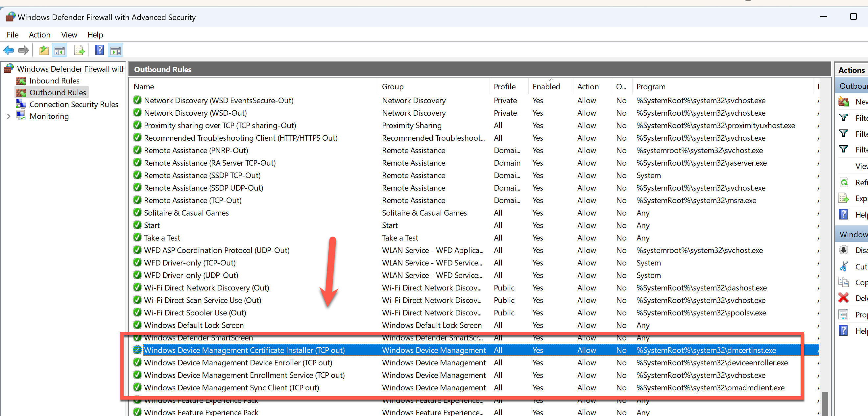Select Windows Device Management Certificate Installer rule
The width and height of the screenshot is (868, 416).
(x=475, y=350)
